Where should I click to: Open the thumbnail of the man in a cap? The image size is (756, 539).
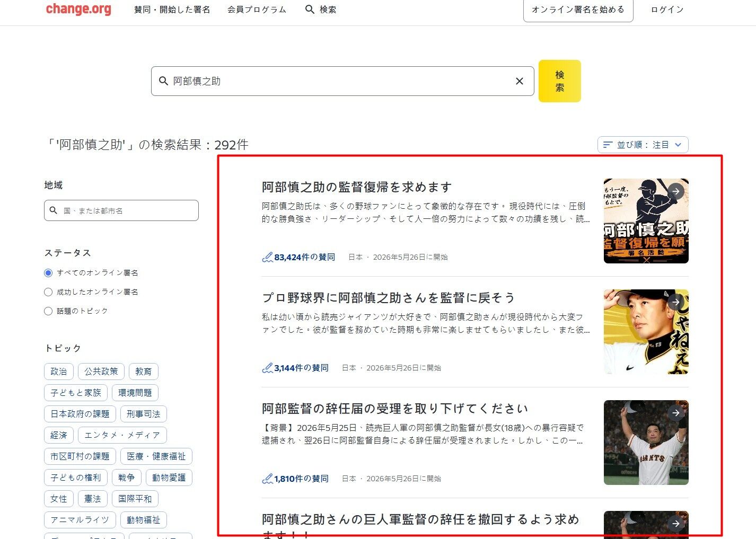[646, 332]
